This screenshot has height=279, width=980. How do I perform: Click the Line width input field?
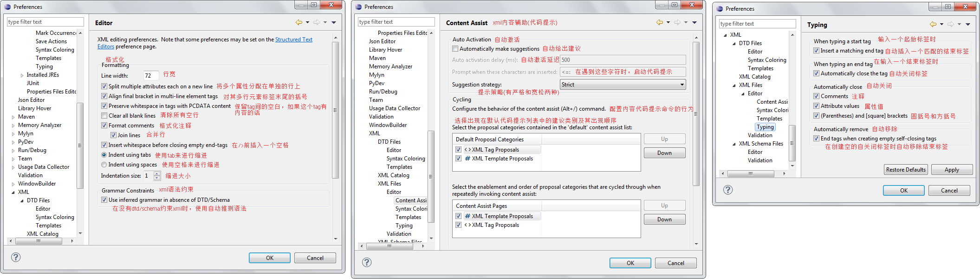[x=151, y=76]
